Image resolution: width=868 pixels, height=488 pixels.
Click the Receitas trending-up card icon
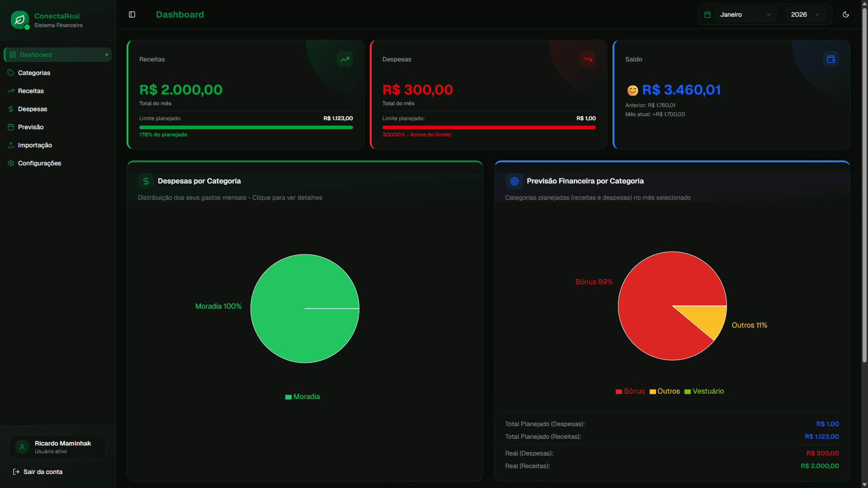(345, 59)
